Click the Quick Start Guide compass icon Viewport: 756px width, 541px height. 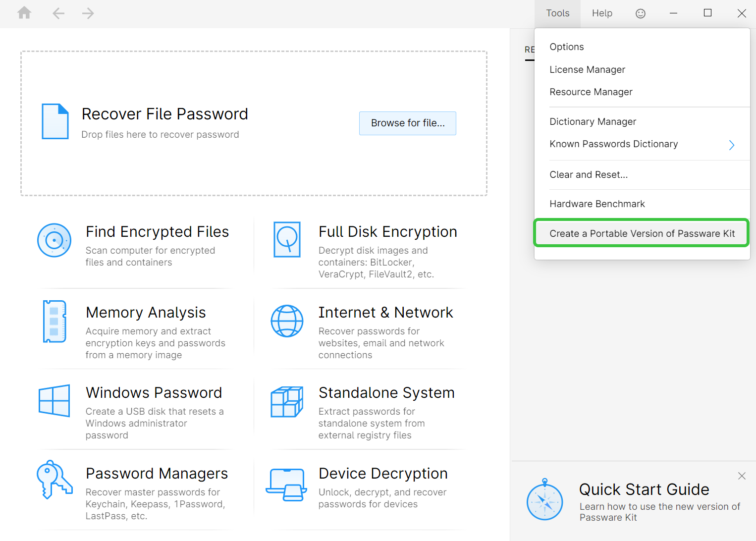tap(545, 500)
